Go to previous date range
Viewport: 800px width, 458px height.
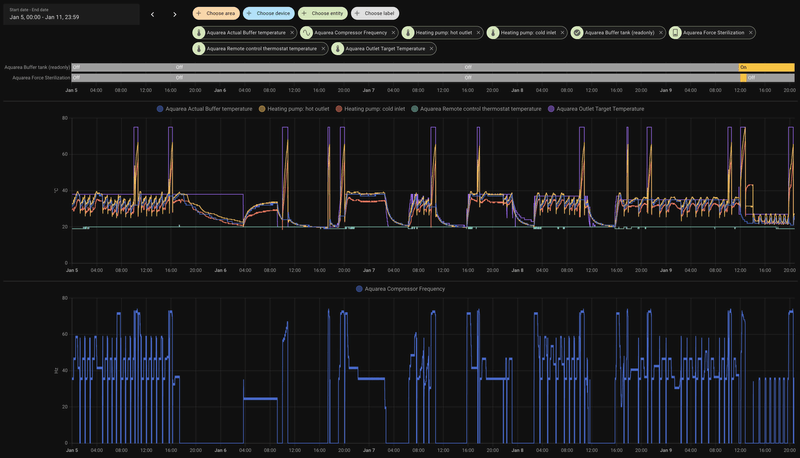click(x=153, y=14)
